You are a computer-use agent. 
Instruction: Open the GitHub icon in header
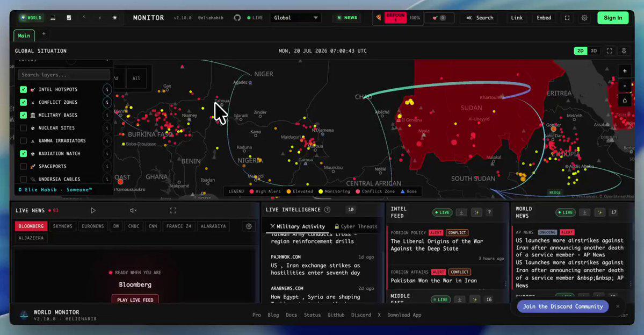click(x=237, y=18)
